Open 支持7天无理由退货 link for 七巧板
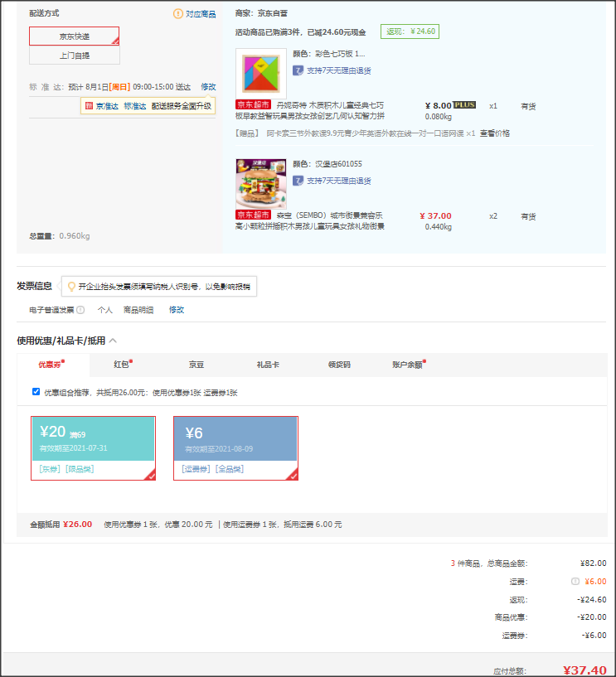This screenshot has height=677, width=616. (x=338, y=70)
